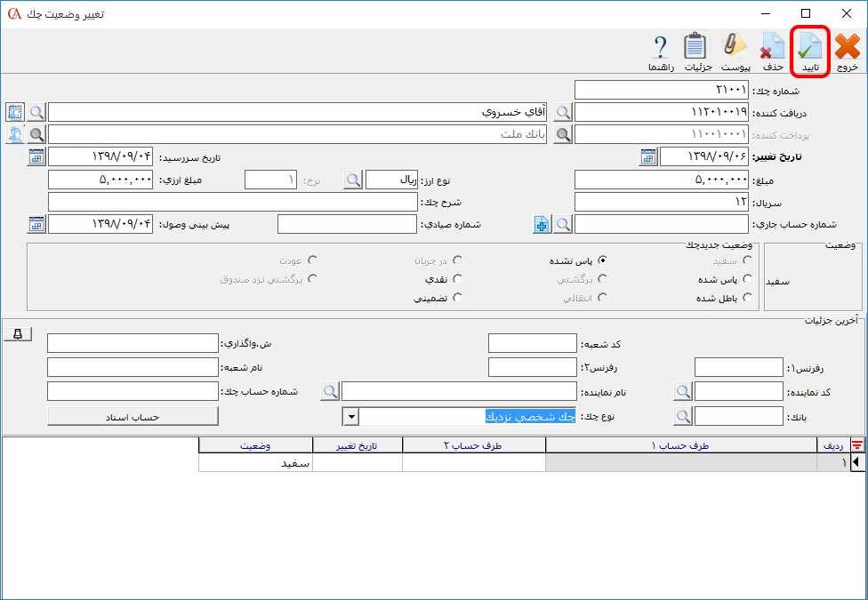Open راهنما (help) question mark icon
This screenshot has width=868, height=600.
[660, 50]
